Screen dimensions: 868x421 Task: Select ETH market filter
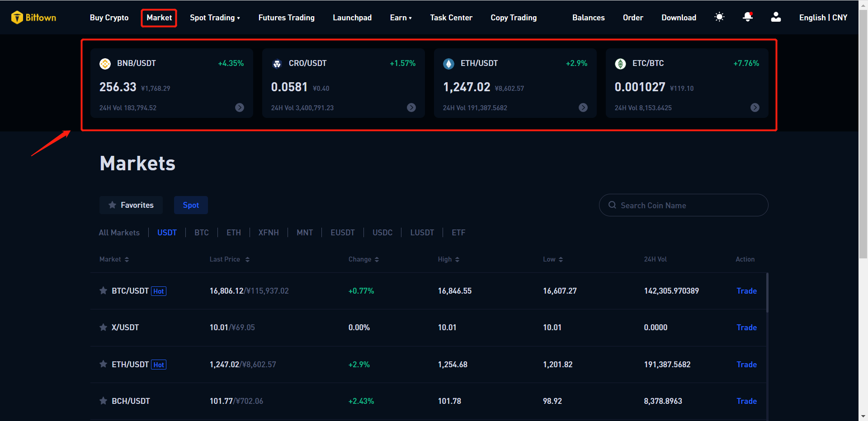234,233
